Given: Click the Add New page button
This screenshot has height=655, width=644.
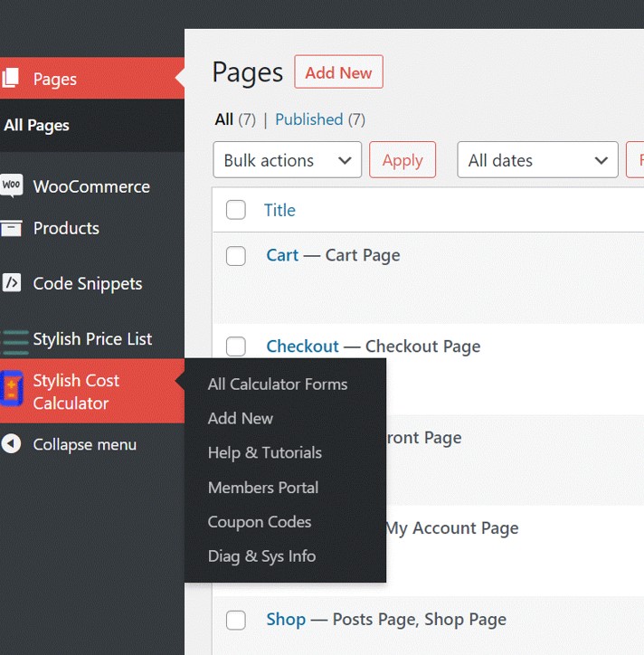Looking at the screenshot, I should pyautogui.click(x=338, y=71).
